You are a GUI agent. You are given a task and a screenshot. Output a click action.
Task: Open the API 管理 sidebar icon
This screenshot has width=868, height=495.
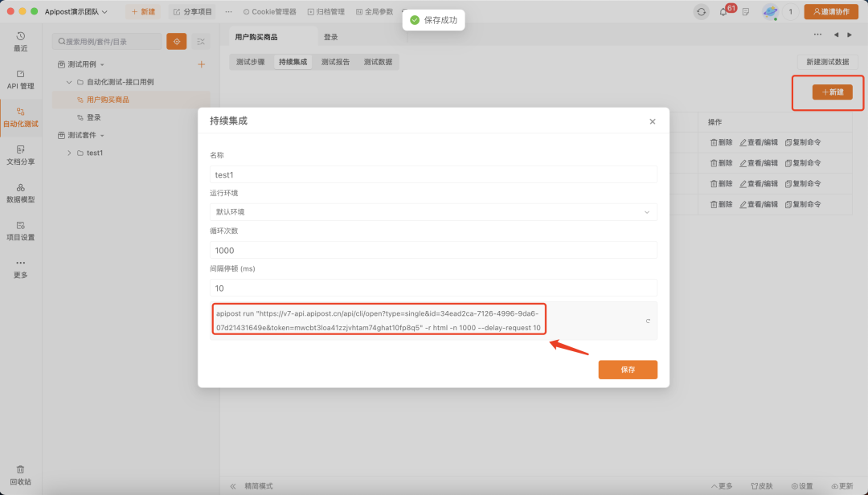click(20, 78)
